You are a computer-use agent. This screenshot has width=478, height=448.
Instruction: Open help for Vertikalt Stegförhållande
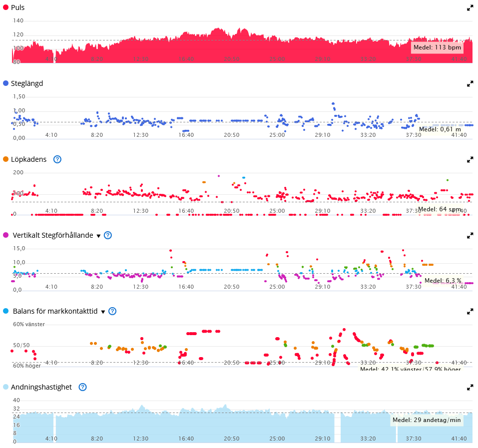point(108,235)
